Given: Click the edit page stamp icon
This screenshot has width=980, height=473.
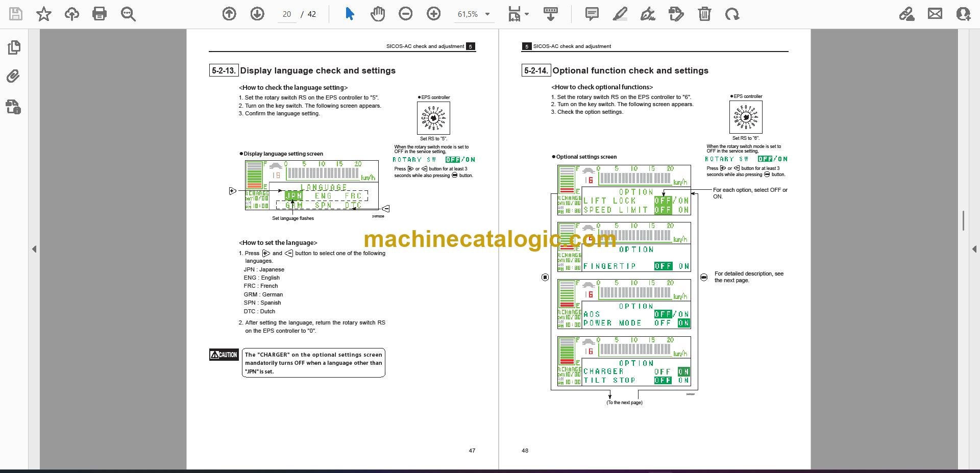Looking at the screenshot, I should click(x=676, y=14).
